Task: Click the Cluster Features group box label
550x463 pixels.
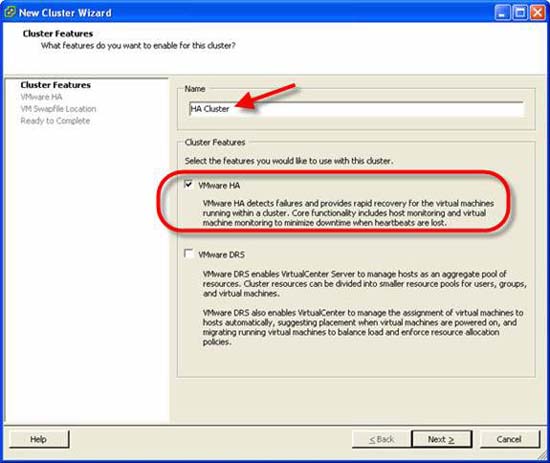Action: pos(215,142)
